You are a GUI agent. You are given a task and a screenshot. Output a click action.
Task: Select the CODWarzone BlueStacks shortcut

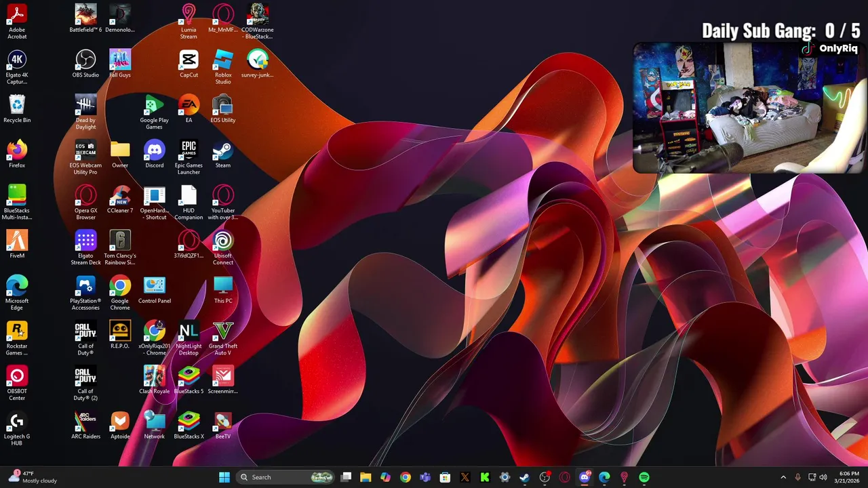coord(258,20)
